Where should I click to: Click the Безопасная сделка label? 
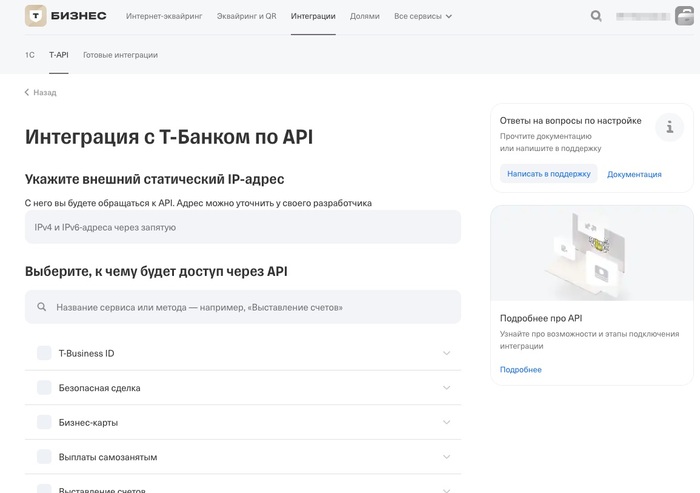[x=100, y=388]
